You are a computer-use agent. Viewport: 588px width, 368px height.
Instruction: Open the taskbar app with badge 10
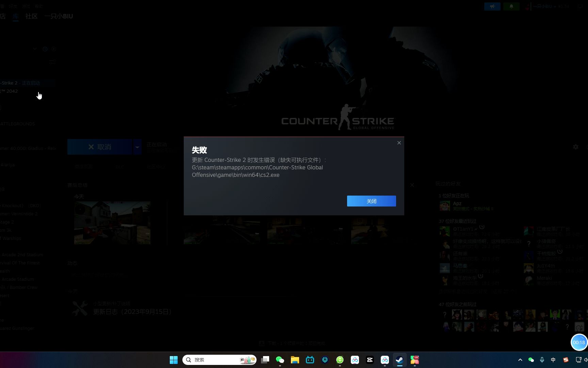(x=414, y=360)
